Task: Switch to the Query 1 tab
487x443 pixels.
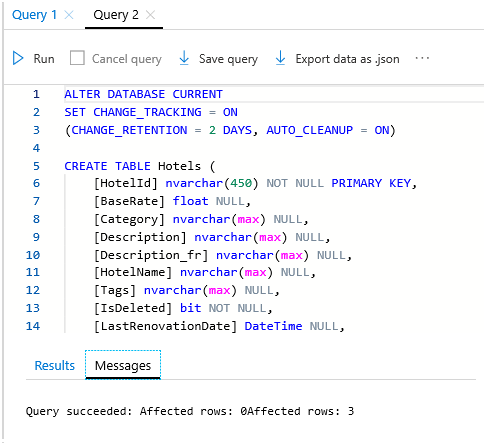Action: click(34, 15)
